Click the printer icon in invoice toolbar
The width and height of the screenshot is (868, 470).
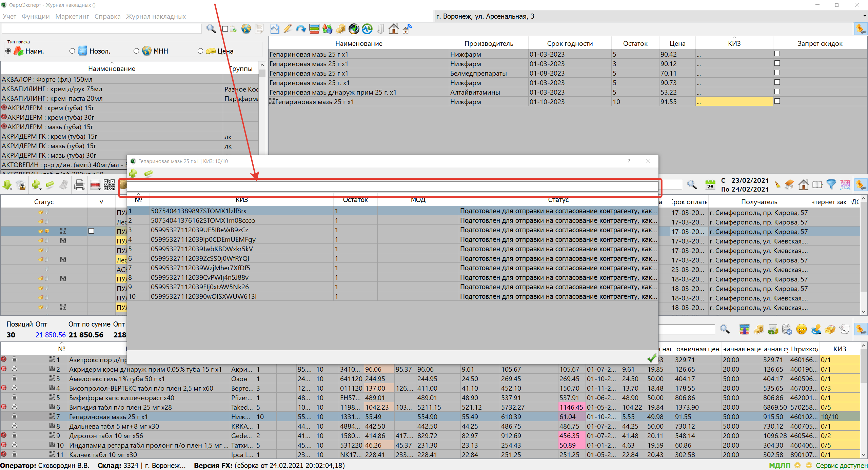[x=79, y=185]
